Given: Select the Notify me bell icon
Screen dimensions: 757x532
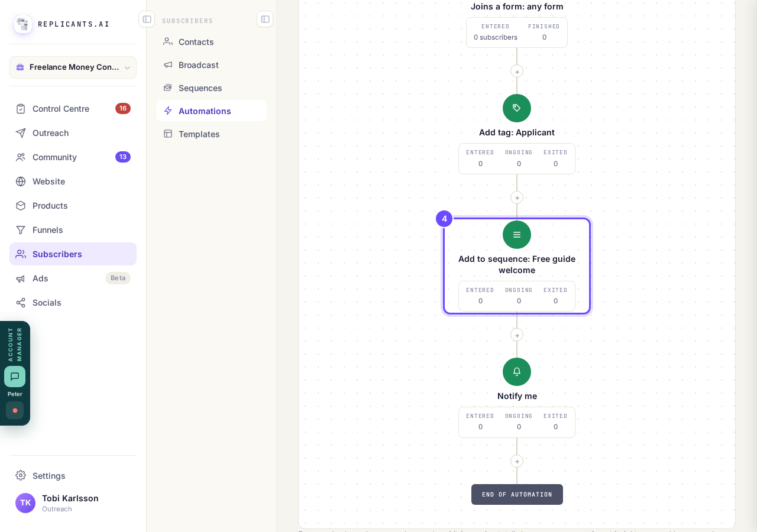Looking at the screenshot, I should [517, 372].
